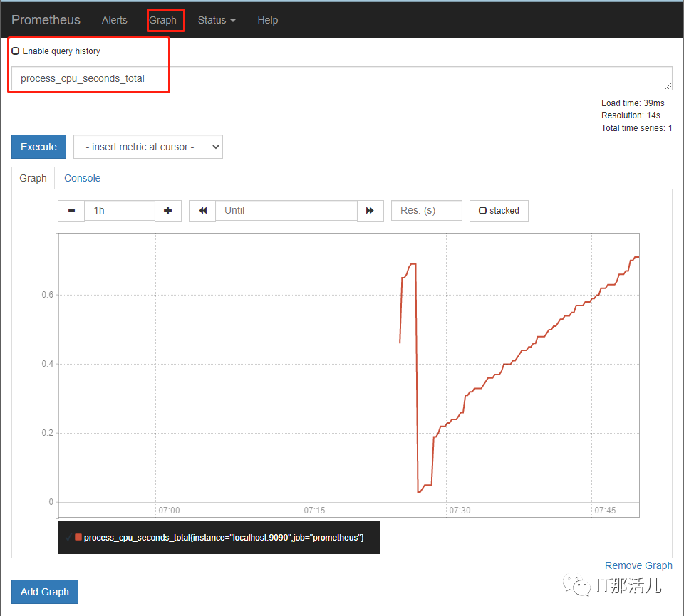Click the 0.4 y-axis label
The image size is (684, 616).
pos(48,364)
